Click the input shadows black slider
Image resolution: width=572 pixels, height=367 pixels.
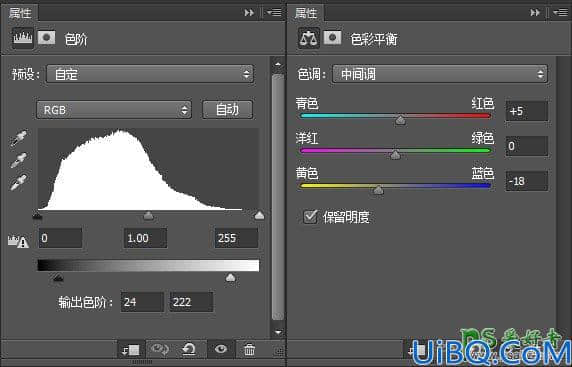pos(38,216)
